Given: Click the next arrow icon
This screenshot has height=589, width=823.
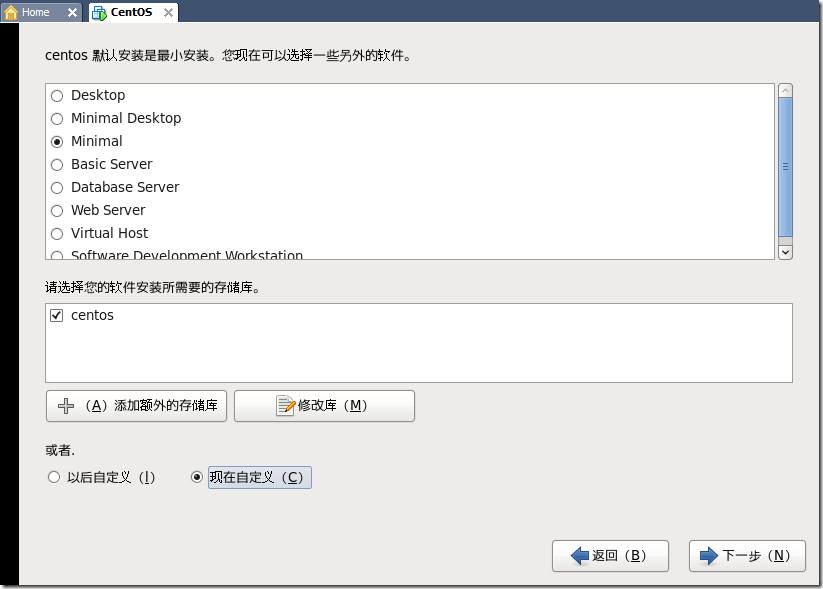Looking at the screenshot, I should click(710, 556).
